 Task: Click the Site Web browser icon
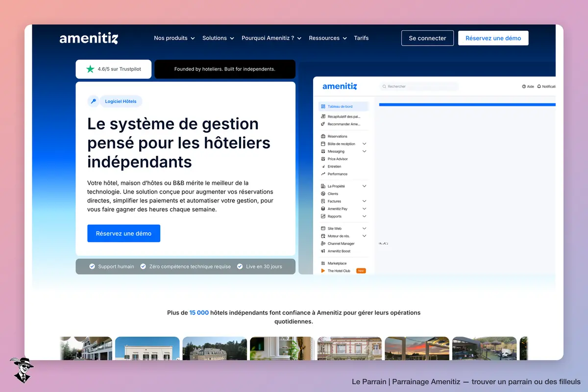tap(323, 228)
